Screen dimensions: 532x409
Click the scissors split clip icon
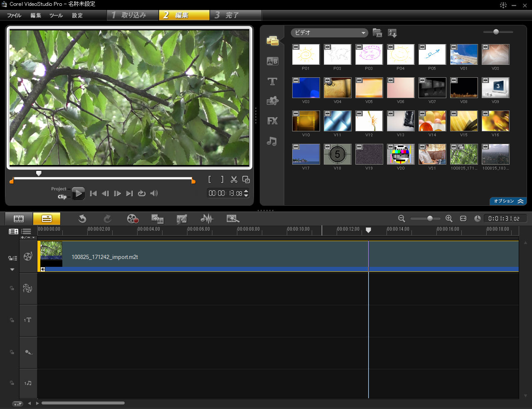tap(234, 180)
